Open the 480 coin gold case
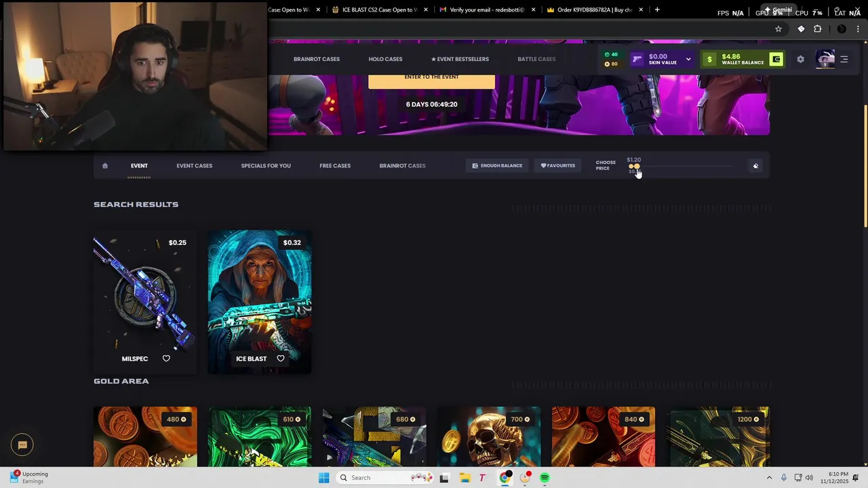The width and height of the screenshot is (868, 488). click(145, 436)
